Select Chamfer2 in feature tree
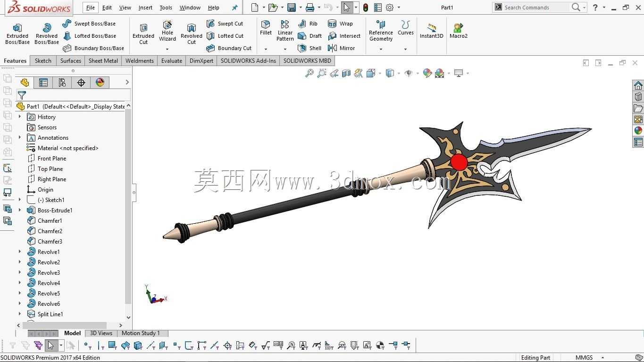The image size is (644, 362). tap(45, 231)
